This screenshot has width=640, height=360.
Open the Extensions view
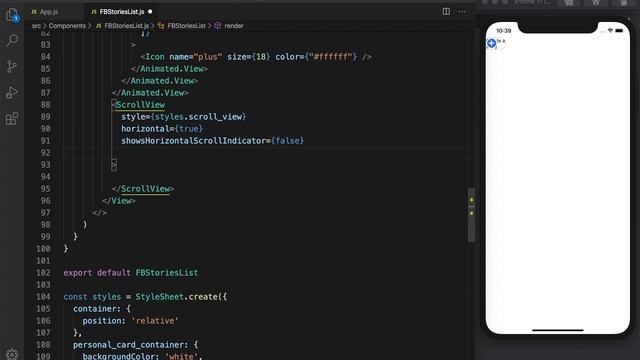12,119
